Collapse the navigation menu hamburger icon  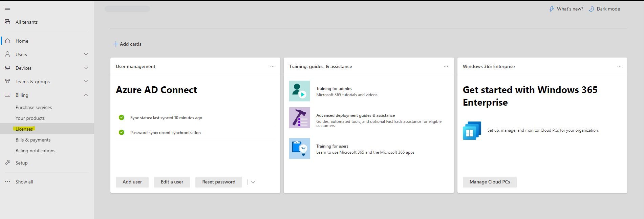tap(7, 8)
